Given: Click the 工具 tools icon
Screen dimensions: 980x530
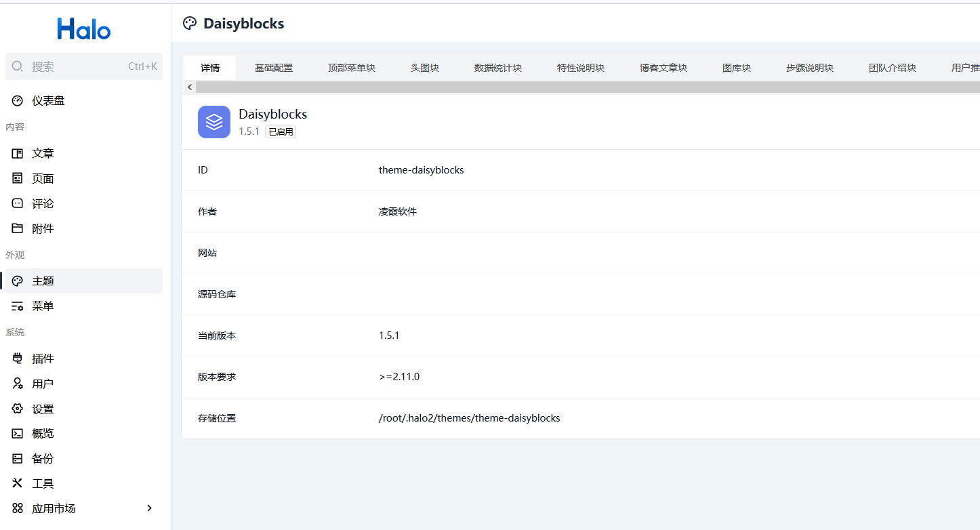Looking at the screenshot, I should pyautogui.click(x=18, y=484).
